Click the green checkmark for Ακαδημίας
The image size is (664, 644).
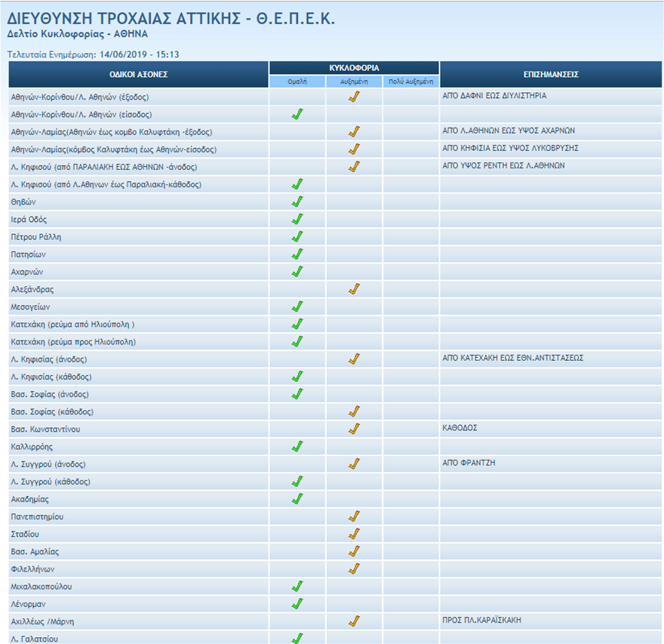(x=297, y=499)
